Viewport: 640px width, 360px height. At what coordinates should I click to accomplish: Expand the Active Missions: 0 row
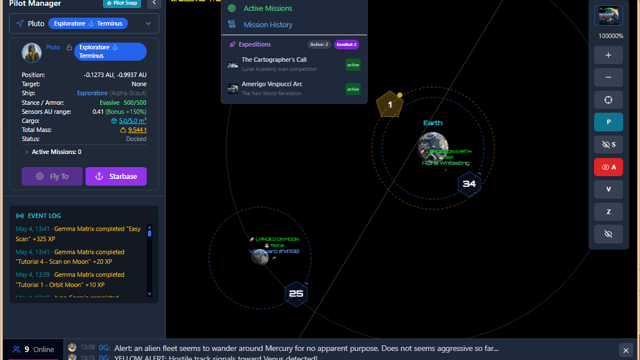coord(53,152)
